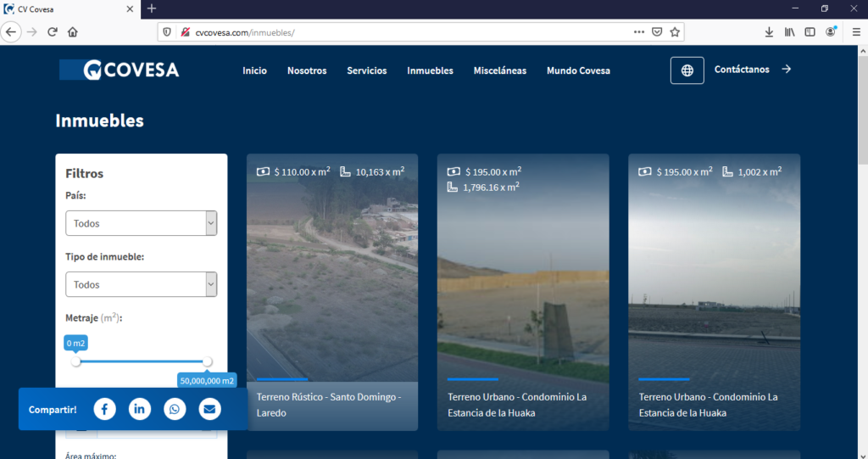Image resolution: width=868 pixels, height=459 pixels.
Task: Open Nosotros menu item
Action: click(307, 70)
